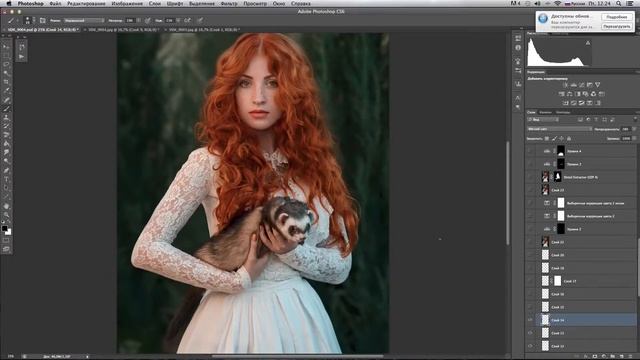Viewport: 640px width, 360px height.
Task: Toggle the layer filtering switch
Action: pyautogui.click(x=635, y=119)
